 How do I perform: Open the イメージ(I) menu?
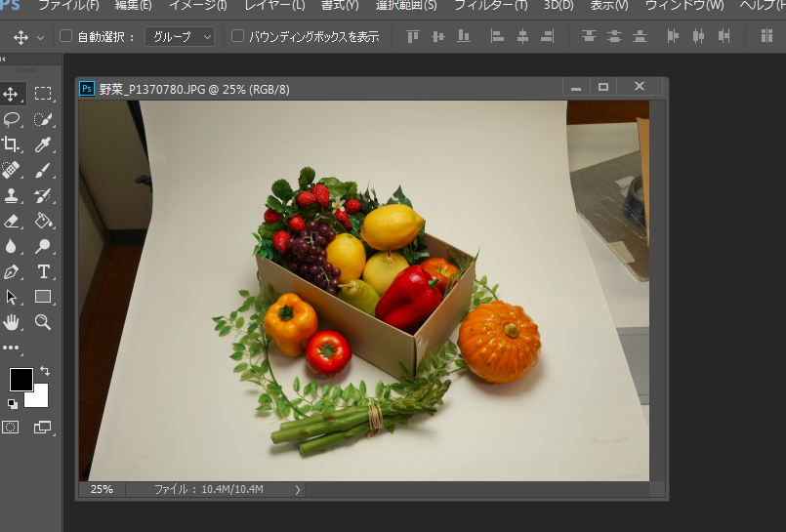point(198,6)
